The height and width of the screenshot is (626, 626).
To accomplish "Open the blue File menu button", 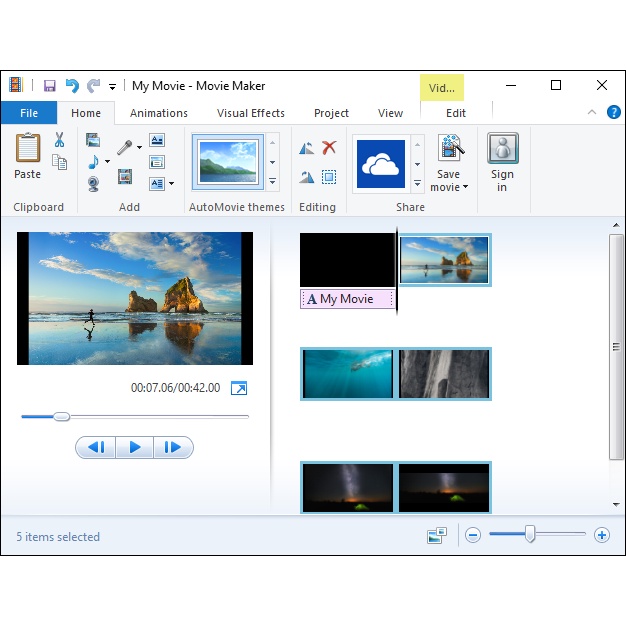I will tap(29, 113).
